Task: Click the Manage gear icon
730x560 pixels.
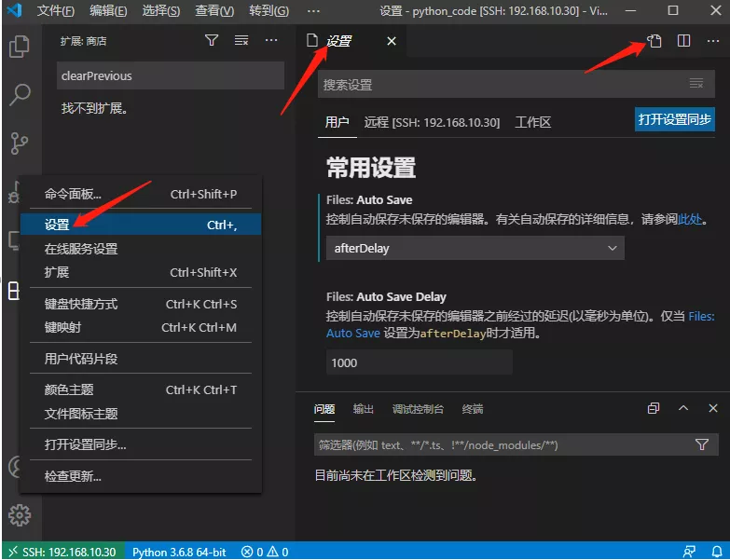Action: [x=19, y=514]
